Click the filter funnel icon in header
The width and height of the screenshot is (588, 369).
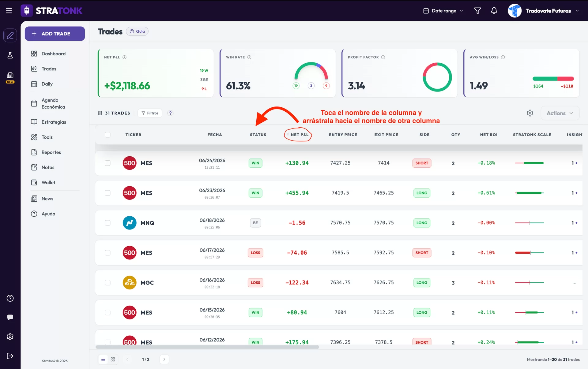pyautogui.click(x=477, y=11)
